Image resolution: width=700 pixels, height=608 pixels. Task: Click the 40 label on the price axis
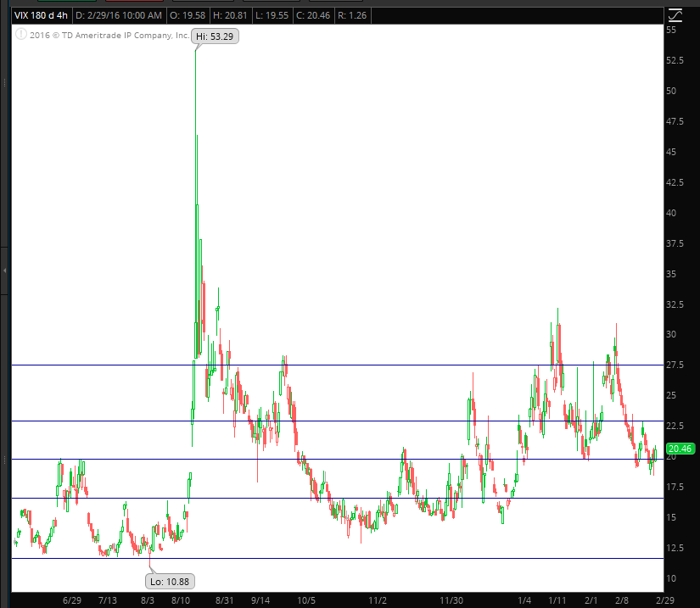(671, 213)
